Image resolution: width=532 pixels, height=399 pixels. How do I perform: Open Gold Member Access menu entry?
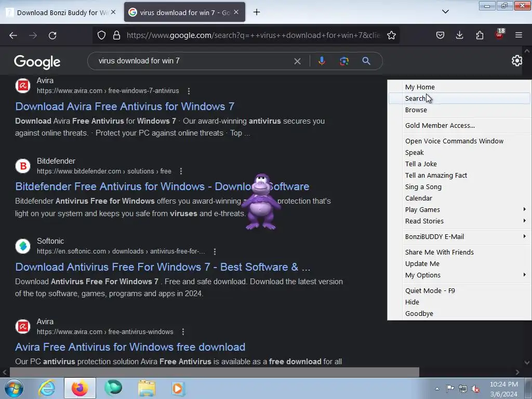tap(459, 126)
